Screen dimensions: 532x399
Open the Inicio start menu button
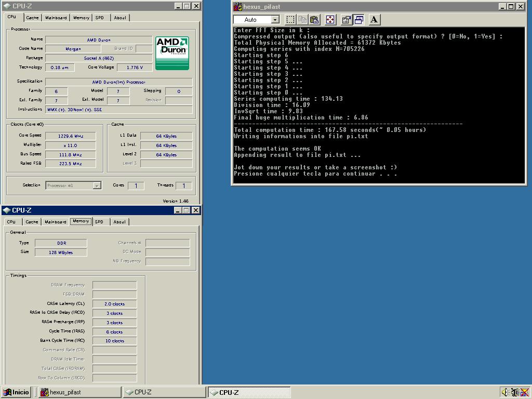click(x=16, y=392)
